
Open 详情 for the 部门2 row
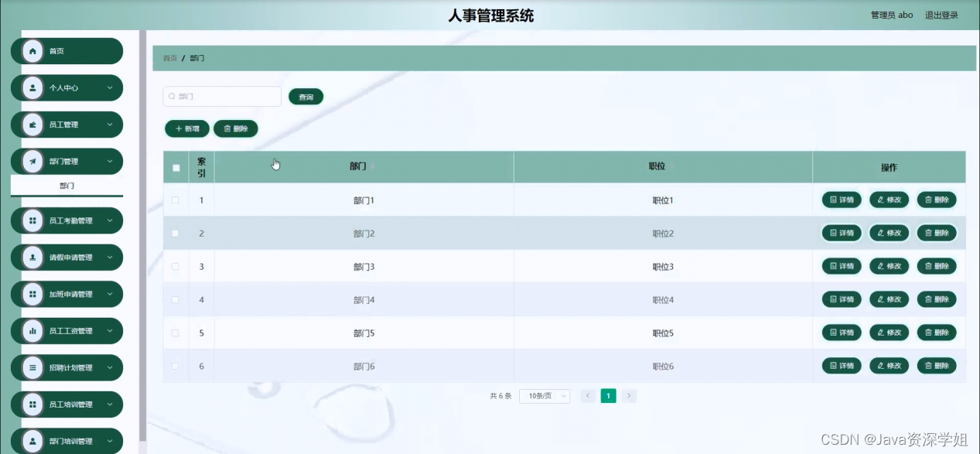pyautogui.click(x=842, y=233)
